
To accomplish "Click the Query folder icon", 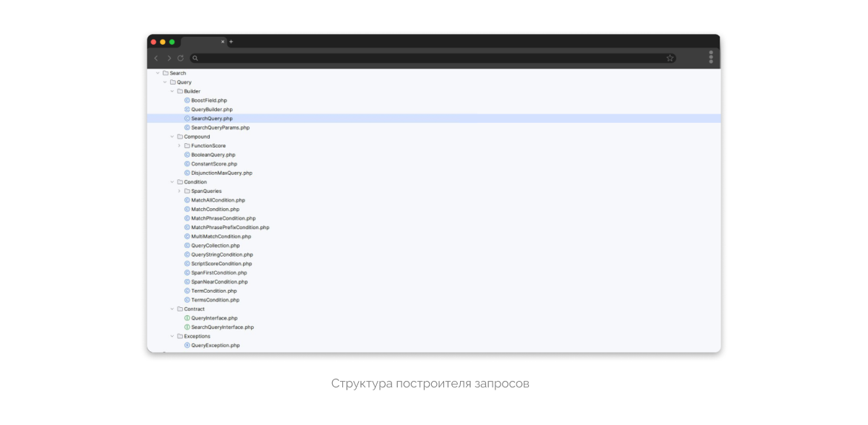I will click(173, 82).
